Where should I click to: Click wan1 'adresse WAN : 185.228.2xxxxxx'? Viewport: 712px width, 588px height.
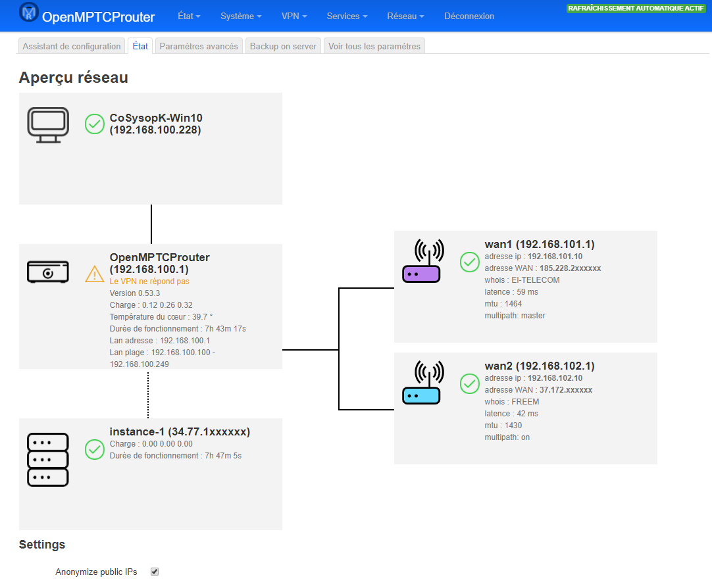[543, 268]
